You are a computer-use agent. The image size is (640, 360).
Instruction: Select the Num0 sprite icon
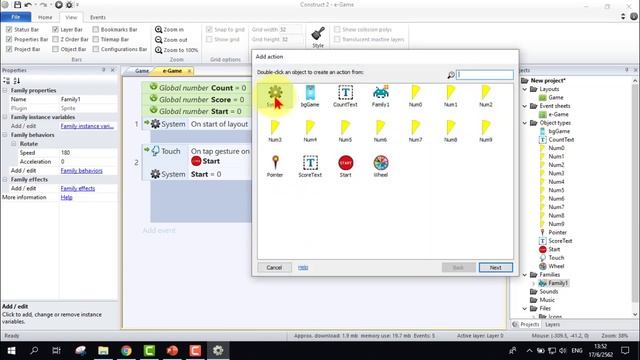point(416,96)
